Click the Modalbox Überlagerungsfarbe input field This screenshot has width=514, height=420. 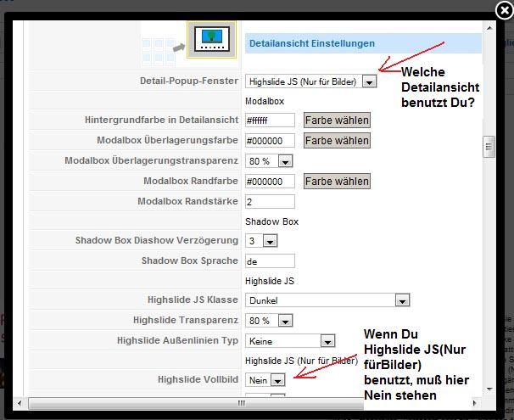point(270,141)
